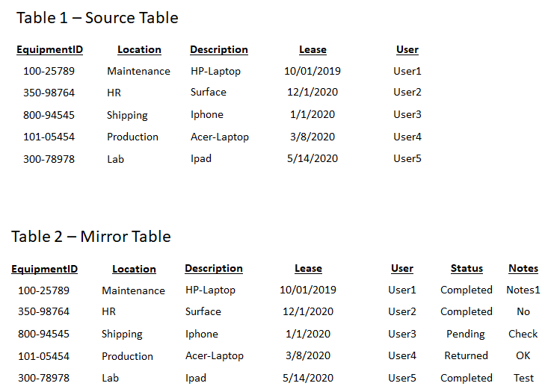Click the Returned status cell

(466, 355)
